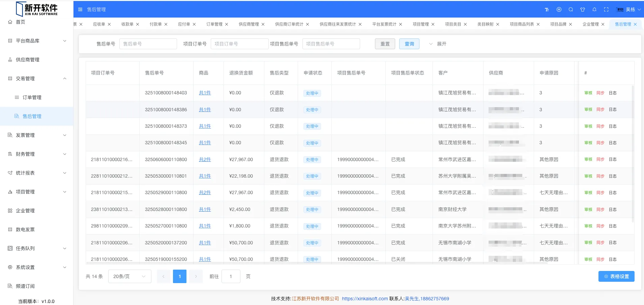Image resolution: width=644 pixels, height=305 pixels.
Task: Open the notifications bell icon
Action: pos(594,9)
